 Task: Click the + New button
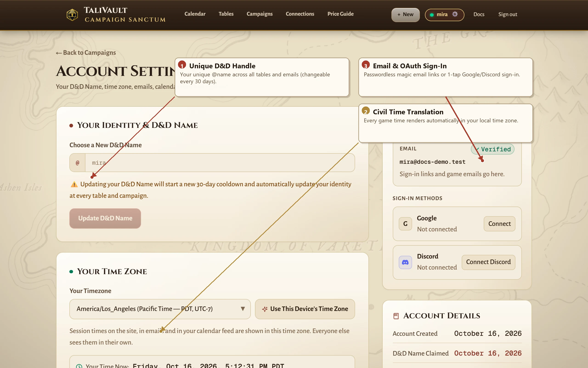pos(405,14)
